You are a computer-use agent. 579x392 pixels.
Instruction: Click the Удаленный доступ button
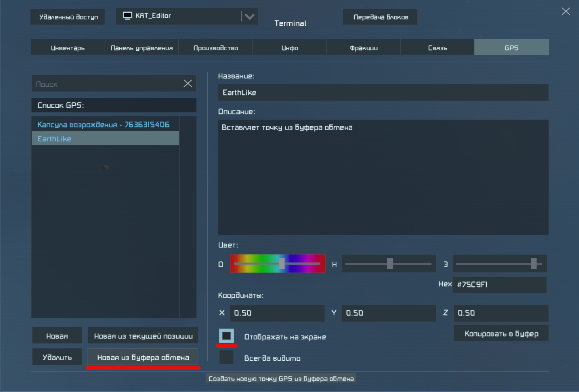68,17
